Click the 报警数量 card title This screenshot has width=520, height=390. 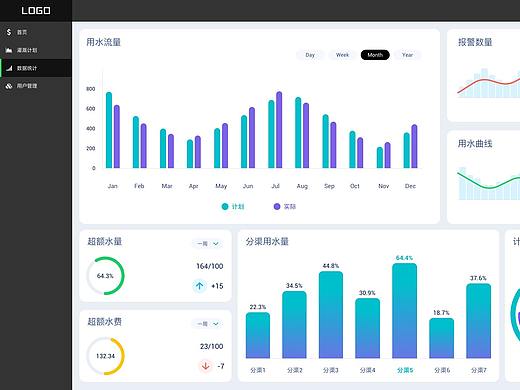tap(475, 42)
